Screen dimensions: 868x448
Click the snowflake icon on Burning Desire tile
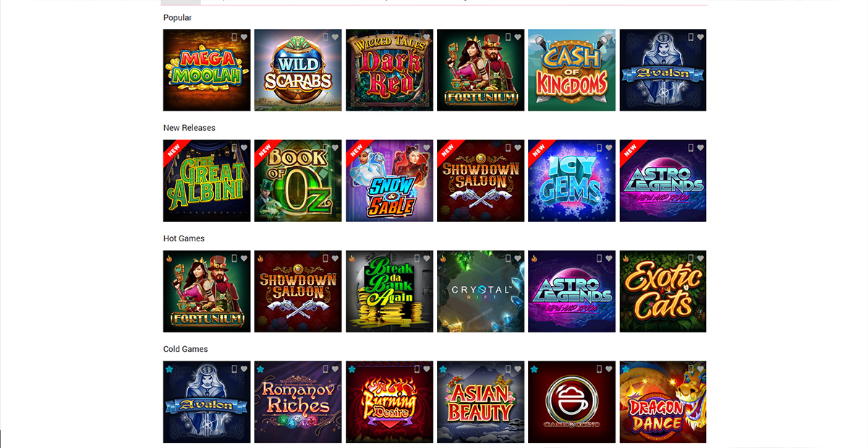click(x=352, y=369)
